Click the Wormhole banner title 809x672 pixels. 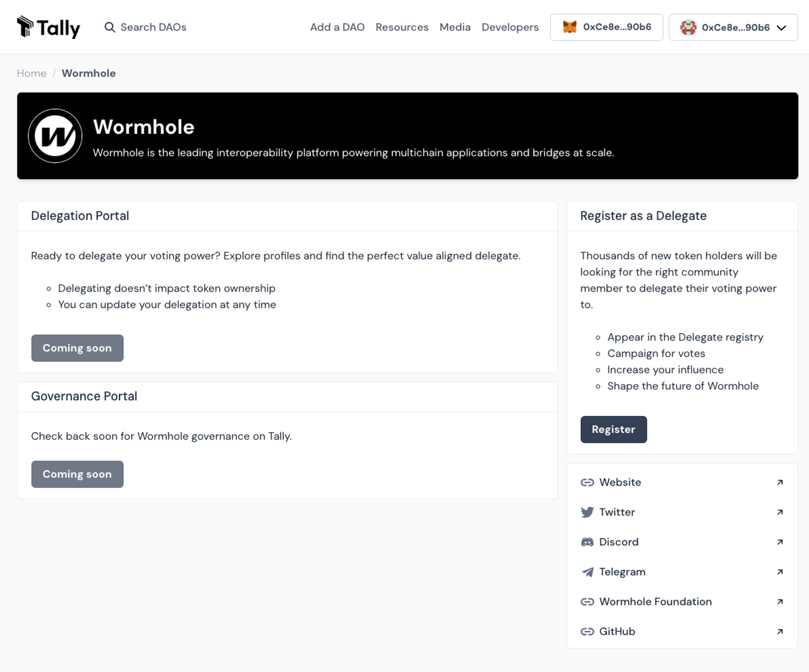(144, 127)
